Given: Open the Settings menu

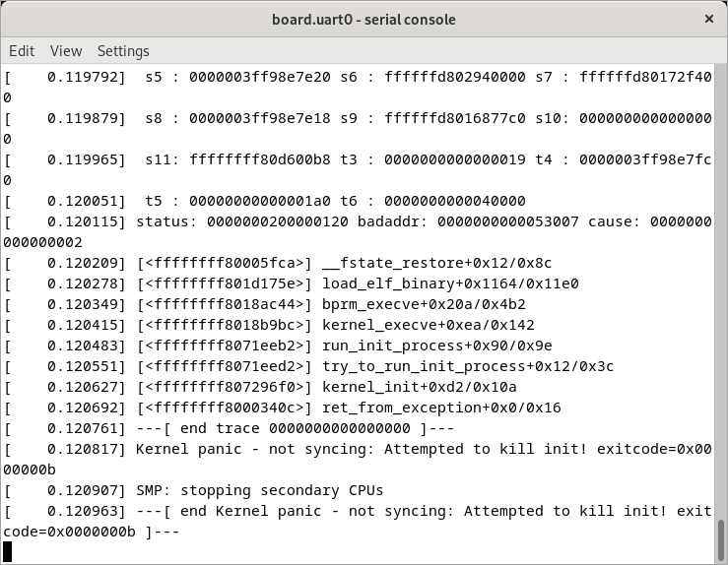Looking at the screenshot, I should [x=123, y=51].
